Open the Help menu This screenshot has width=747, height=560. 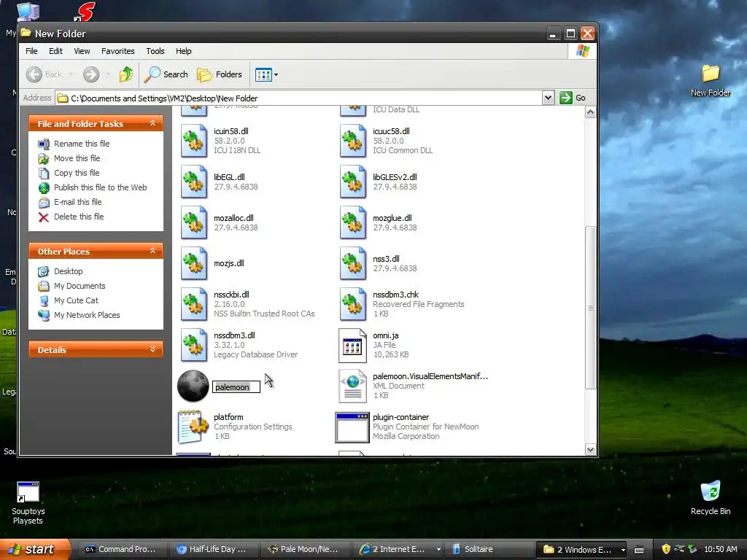[x=183, y=51]
